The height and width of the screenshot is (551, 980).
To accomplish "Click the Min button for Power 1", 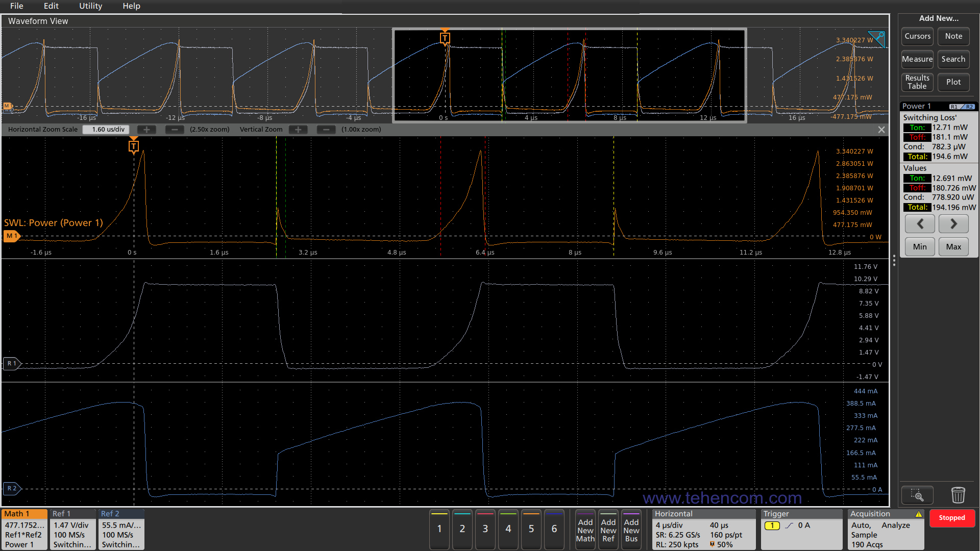I will pos(919,247).
